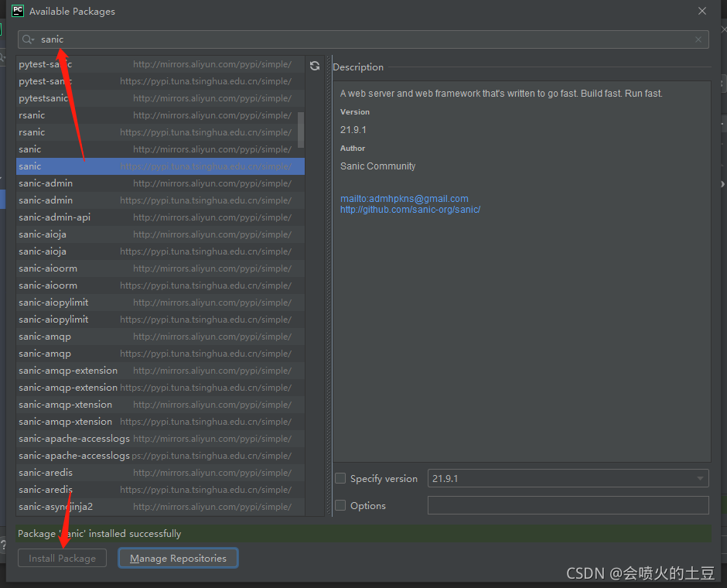Click the search magnifier icon

pos(28,39)
